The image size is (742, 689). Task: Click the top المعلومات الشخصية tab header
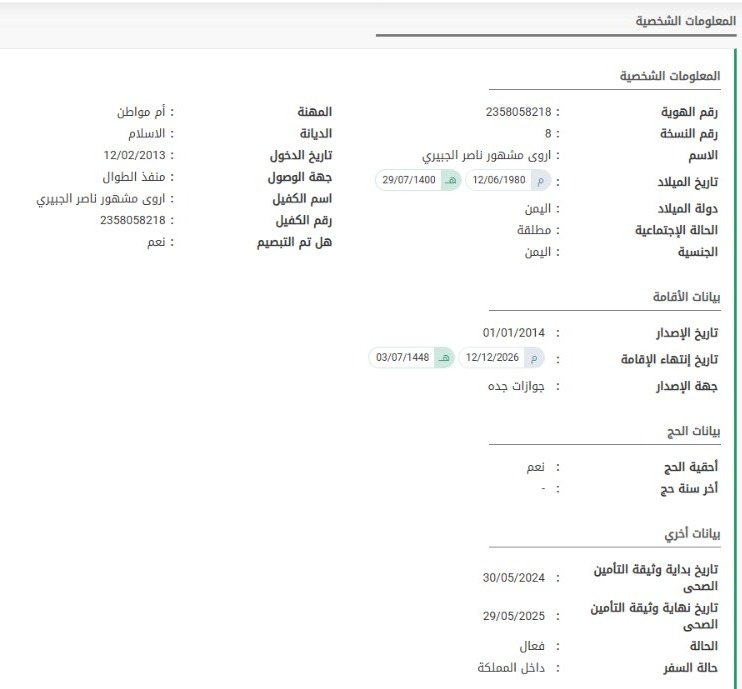[678, 20]
